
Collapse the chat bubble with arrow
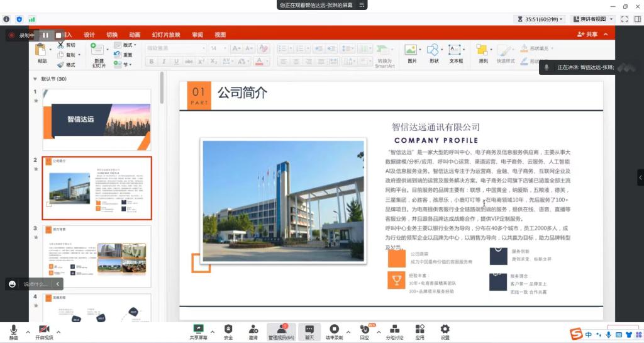[58, 284]
